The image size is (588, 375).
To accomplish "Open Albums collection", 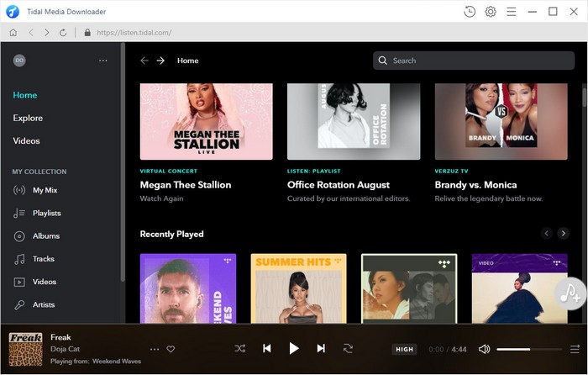I will (45, 236).
